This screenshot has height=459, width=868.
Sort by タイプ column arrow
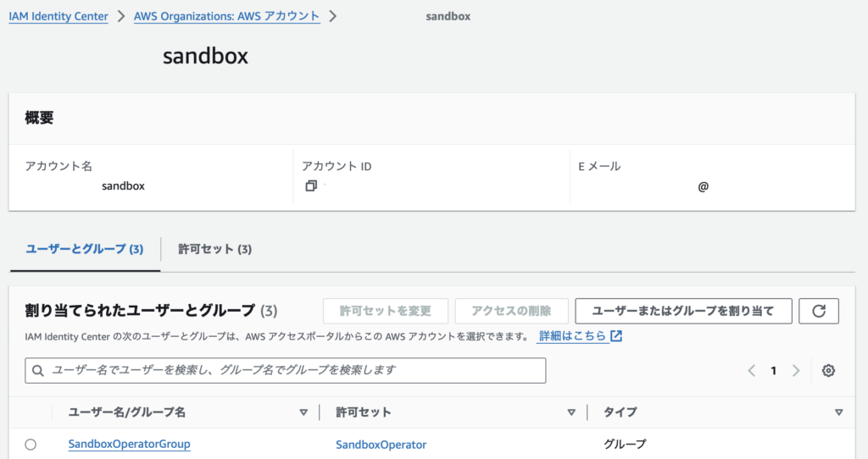838,412
